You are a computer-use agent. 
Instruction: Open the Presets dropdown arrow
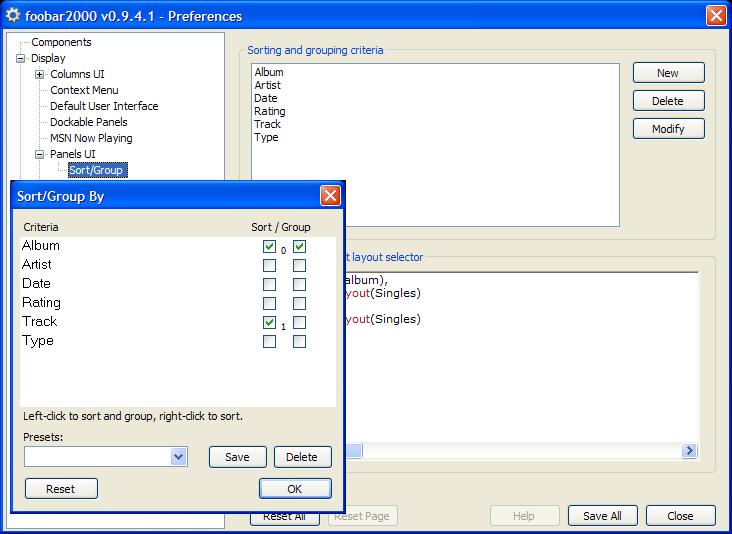coord(178,457)
